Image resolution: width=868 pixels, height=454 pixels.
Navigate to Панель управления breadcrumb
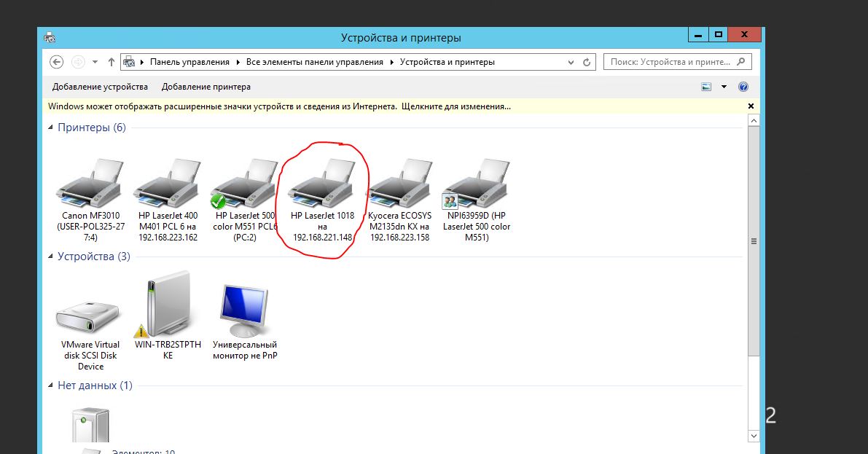[x=190, y=62]
